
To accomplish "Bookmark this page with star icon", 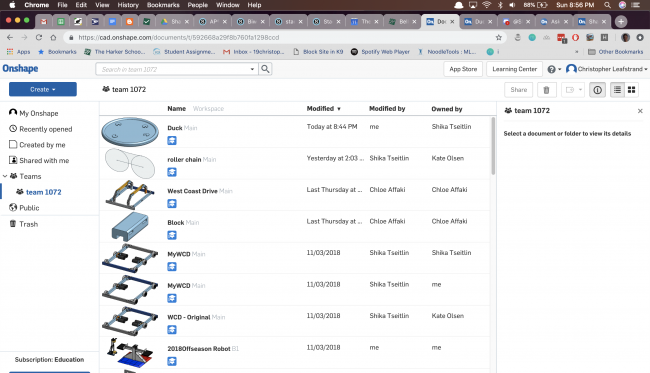I will pyautogui.click(x=499, y=37).
